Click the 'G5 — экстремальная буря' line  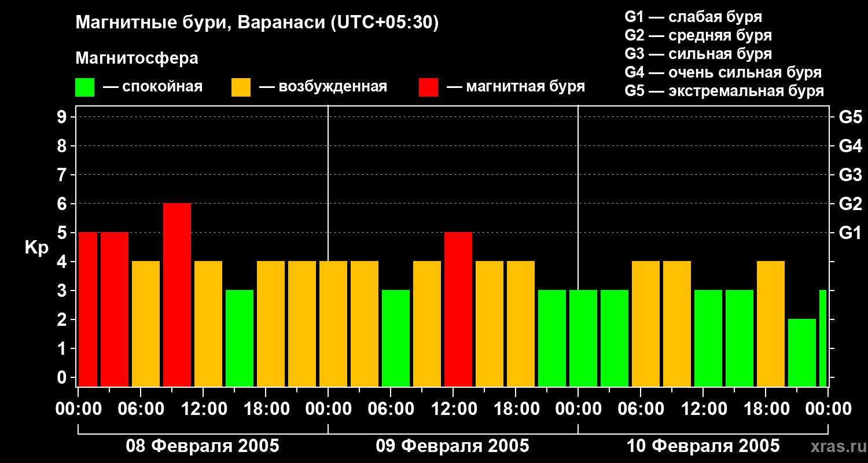(724, 91)
